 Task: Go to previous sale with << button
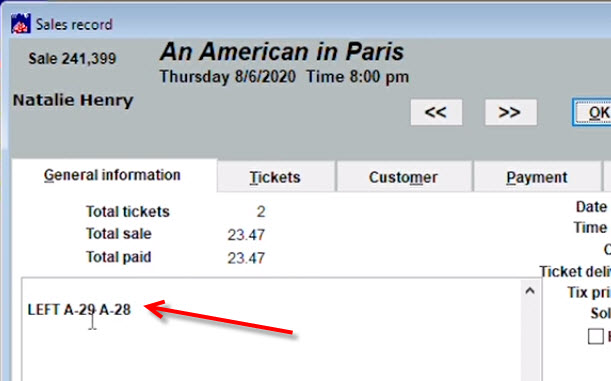436,112
